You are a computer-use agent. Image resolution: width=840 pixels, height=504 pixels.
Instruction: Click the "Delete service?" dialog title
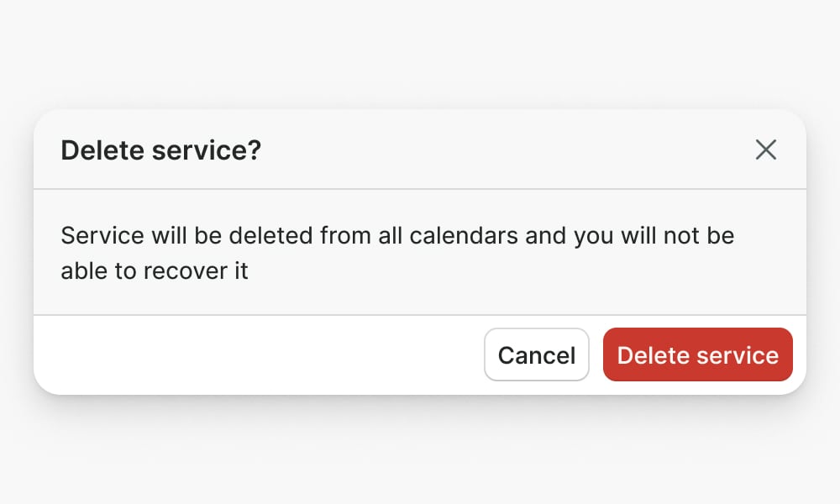click(161, 151)
